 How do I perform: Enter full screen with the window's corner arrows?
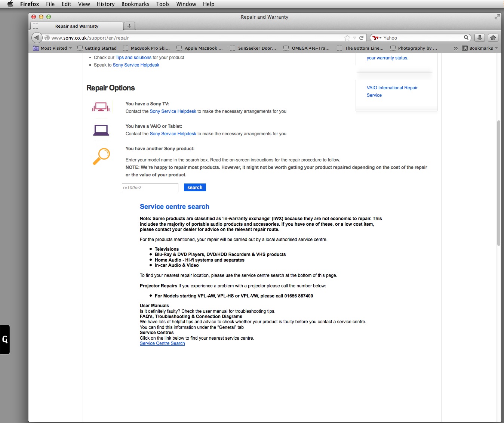coord(497,17)
